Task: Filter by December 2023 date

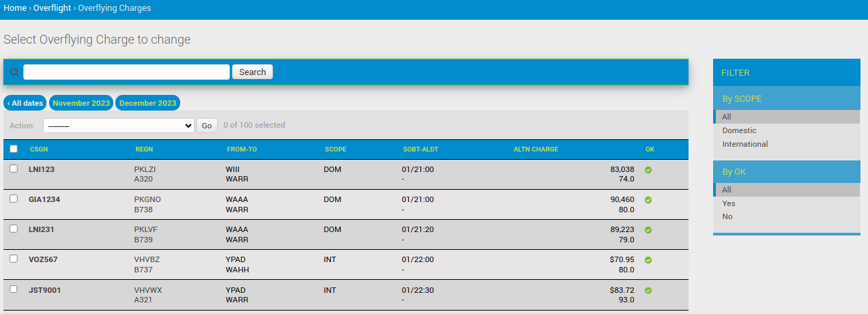Action: point(147,103)
